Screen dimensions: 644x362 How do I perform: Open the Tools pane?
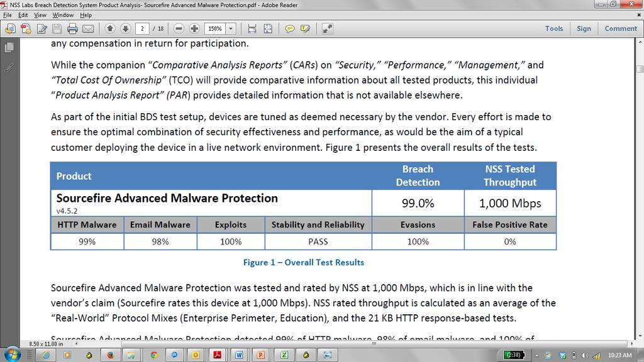pyautogui.click(x=554, y=28)
